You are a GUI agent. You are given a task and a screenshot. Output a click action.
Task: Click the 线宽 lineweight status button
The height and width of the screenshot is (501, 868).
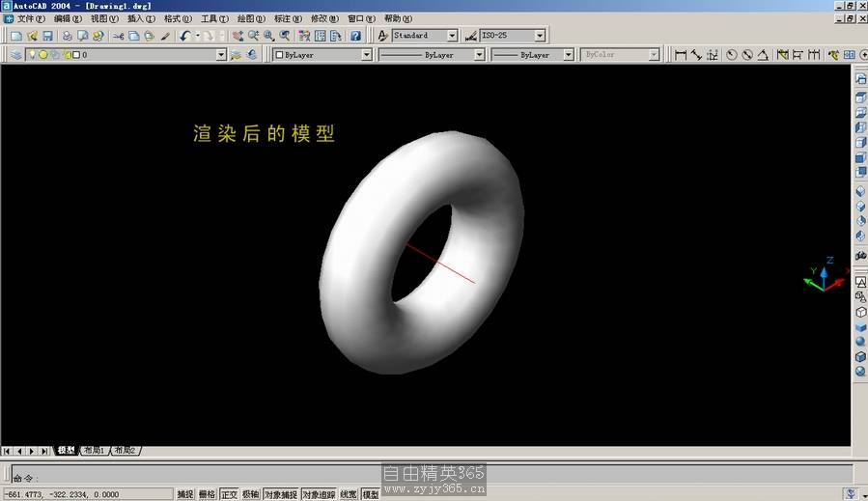coord(349,494)
